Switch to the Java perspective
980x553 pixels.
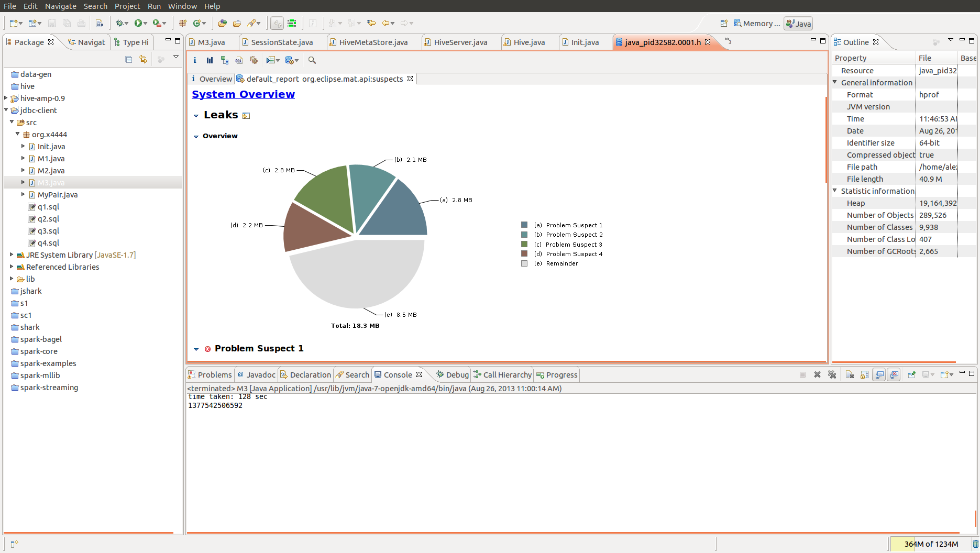point(798,24)
